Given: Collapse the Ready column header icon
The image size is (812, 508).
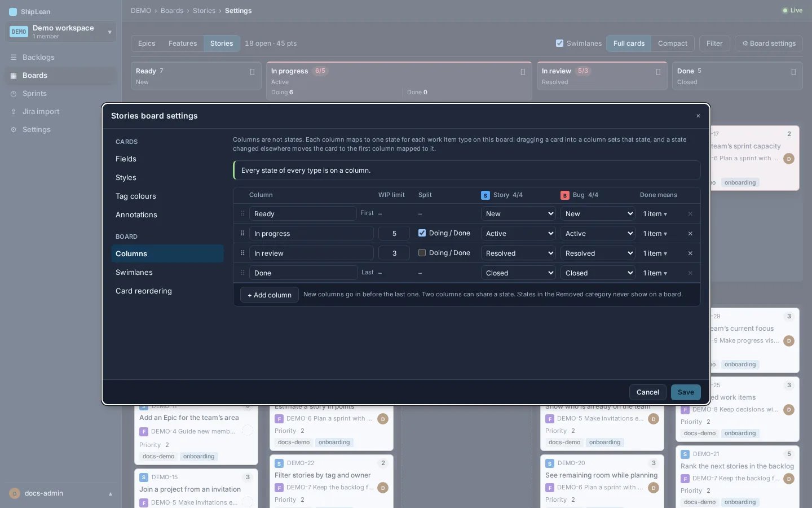Looking at the screenshot, I should [x=252, y=72].
